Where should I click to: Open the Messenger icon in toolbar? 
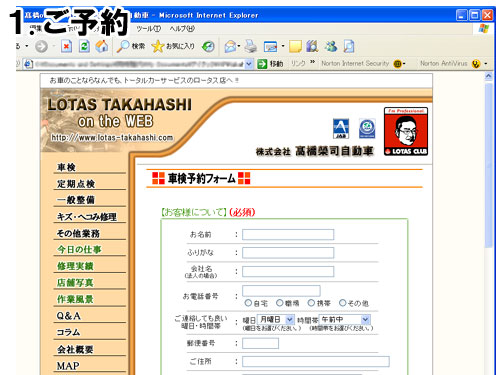(x=331, y=46)
